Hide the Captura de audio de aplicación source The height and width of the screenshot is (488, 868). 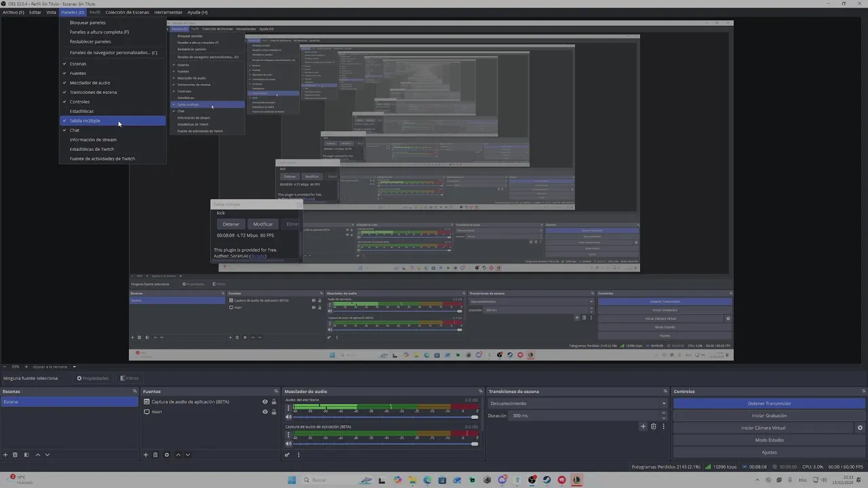[265, 402]
